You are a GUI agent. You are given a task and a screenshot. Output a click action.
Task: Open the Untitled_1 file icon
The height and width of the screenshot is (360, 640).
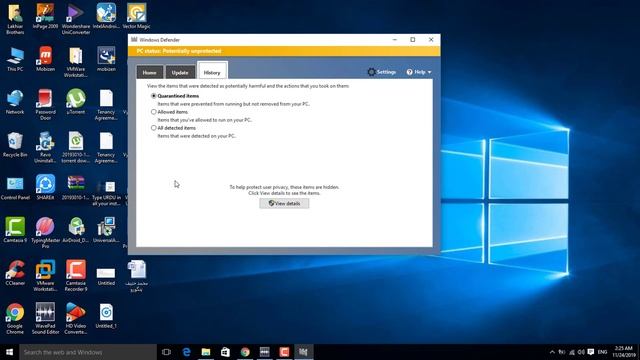point(106,316)
